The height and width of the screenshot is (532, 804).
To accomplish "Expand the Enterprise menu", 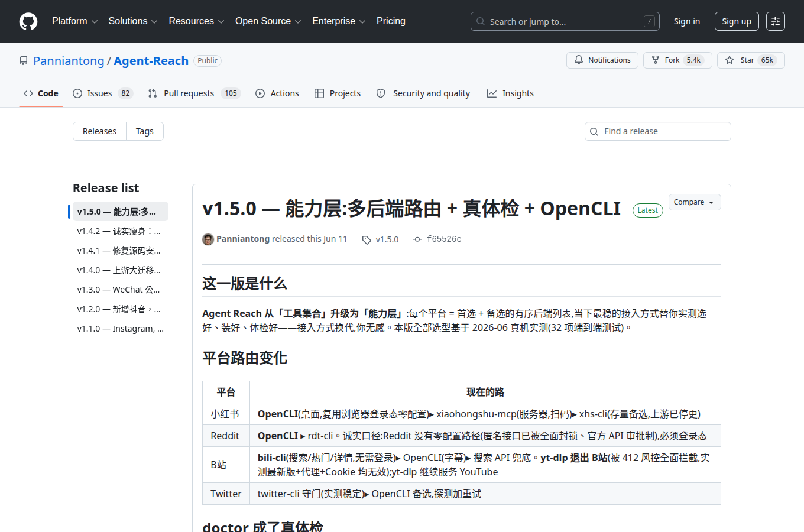I will coord(339,21).
